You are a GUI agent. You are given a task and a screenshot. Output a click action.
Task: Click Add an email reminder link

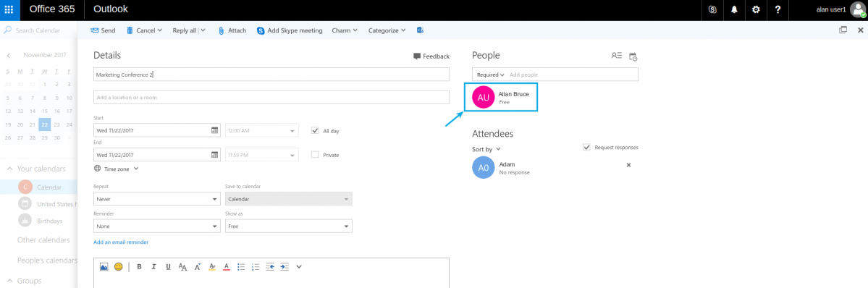click(x=121, y=242)
